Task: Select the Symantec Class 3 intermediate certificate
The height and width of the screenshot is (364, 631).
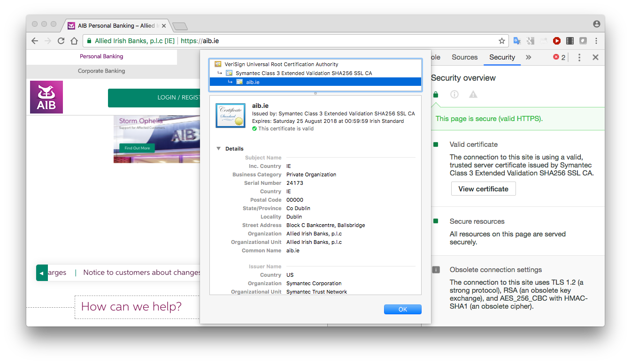Action: coord(304,73)
